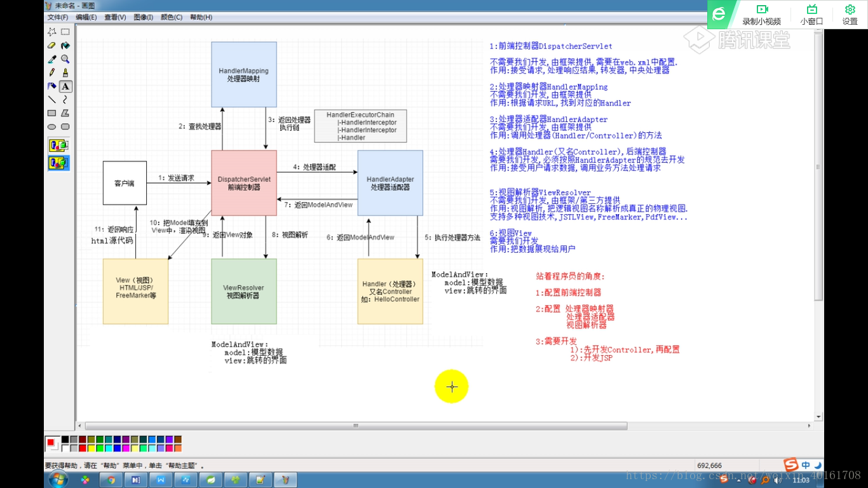Select the Ellipse shape tool
The image size is (868, 488).
click(x=52, y=126)
